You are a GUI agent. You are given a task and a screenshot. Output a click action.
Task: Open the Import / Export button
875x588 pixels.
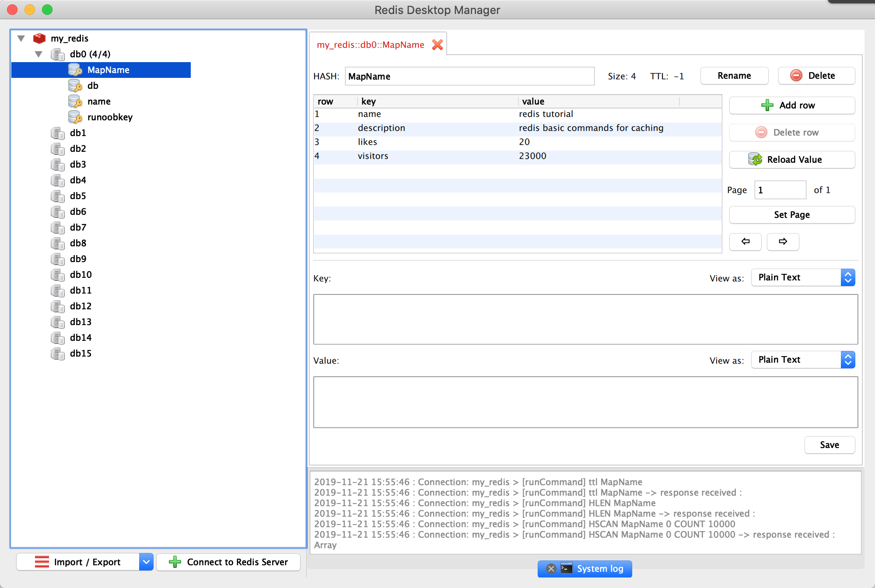tap(78, 562)
